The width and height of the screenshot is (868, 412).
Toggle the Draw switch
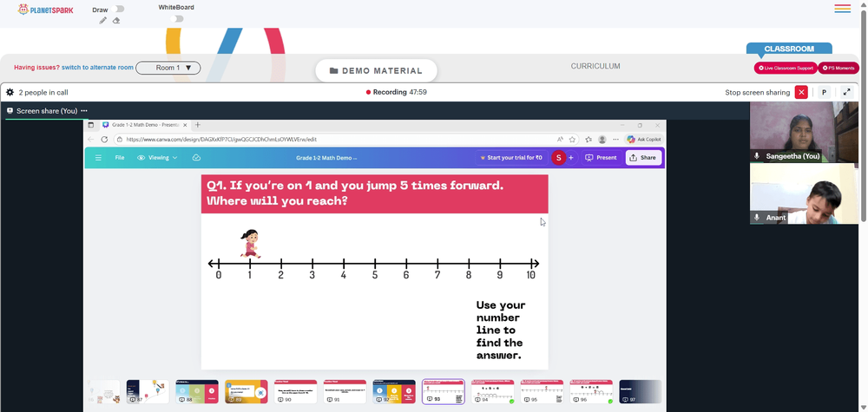117,9
